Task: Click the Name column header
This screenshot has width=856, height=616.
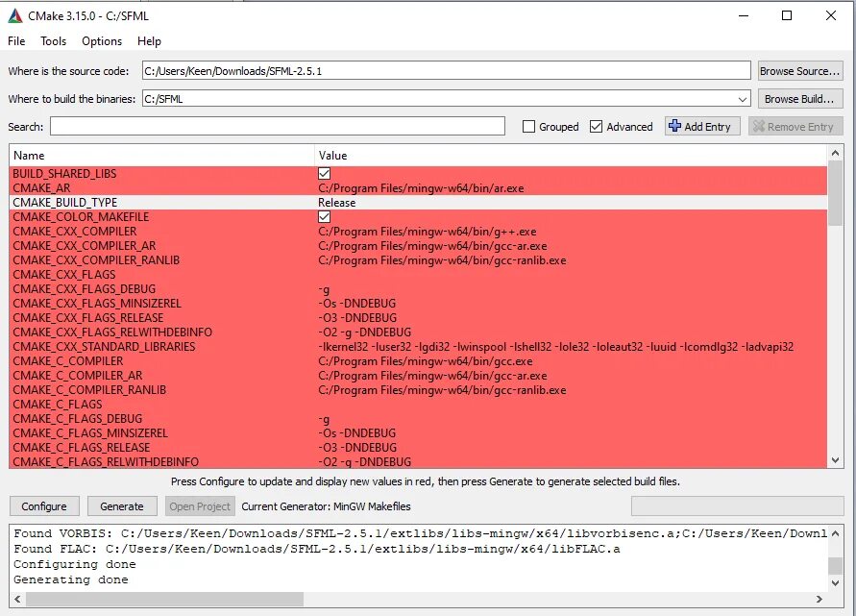Action: 161,155
